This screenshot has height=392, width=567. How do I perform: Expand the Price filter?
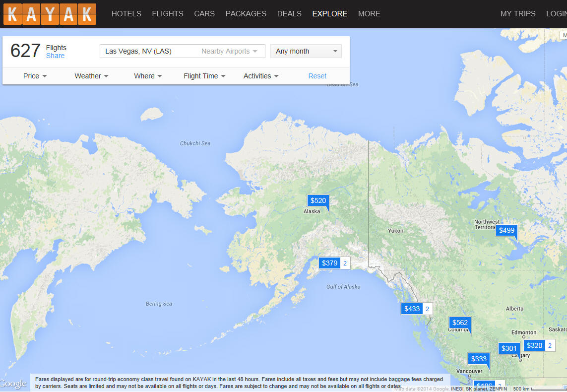[35, 76]
